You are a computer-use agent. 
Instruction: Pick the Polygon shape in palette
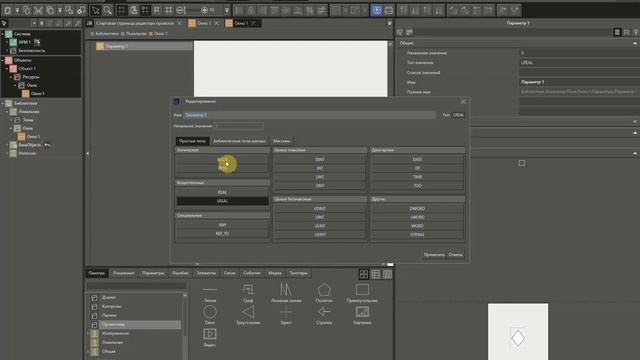[x=324, y=293]
